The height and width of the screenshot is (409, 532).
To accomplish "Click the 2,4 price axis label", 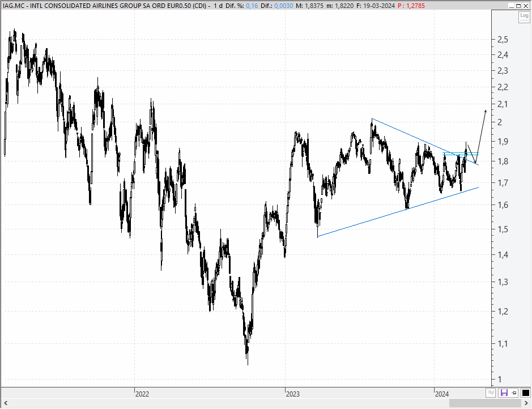I will [x=503, y=54].
